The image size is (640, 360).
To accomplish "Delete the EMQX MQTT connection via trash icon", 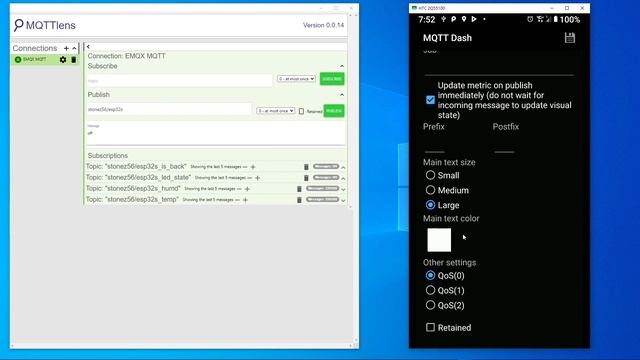I will tap(73, 60).
